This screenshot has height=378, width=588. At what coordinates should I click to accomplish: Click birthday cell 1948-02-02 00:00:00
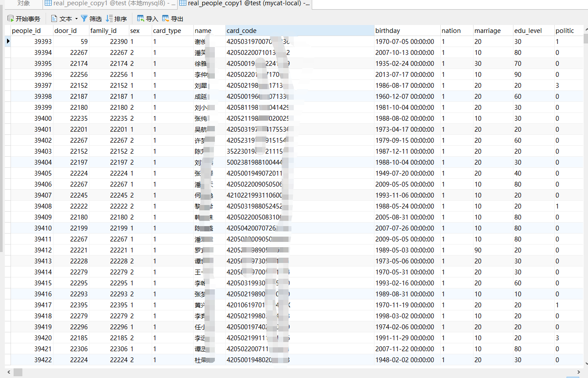click(407, 360)
